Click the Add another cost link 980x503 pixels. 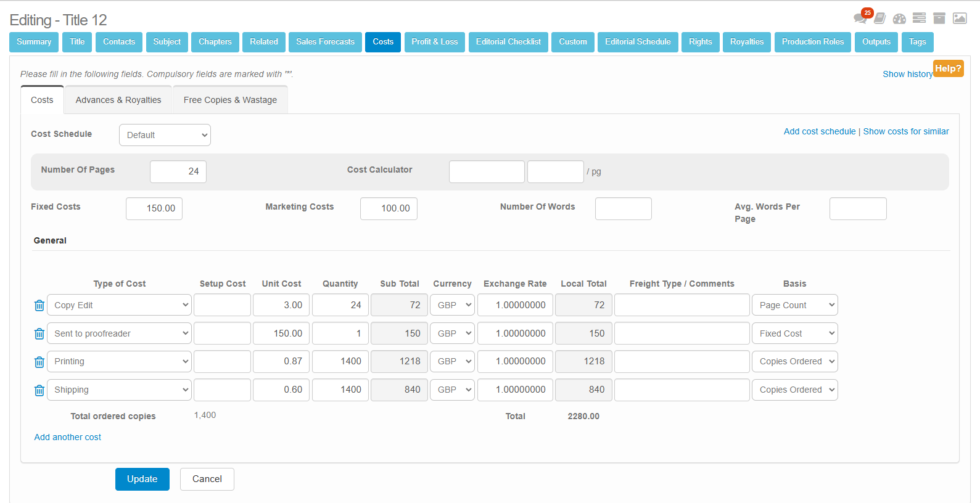tap(68, 437)
